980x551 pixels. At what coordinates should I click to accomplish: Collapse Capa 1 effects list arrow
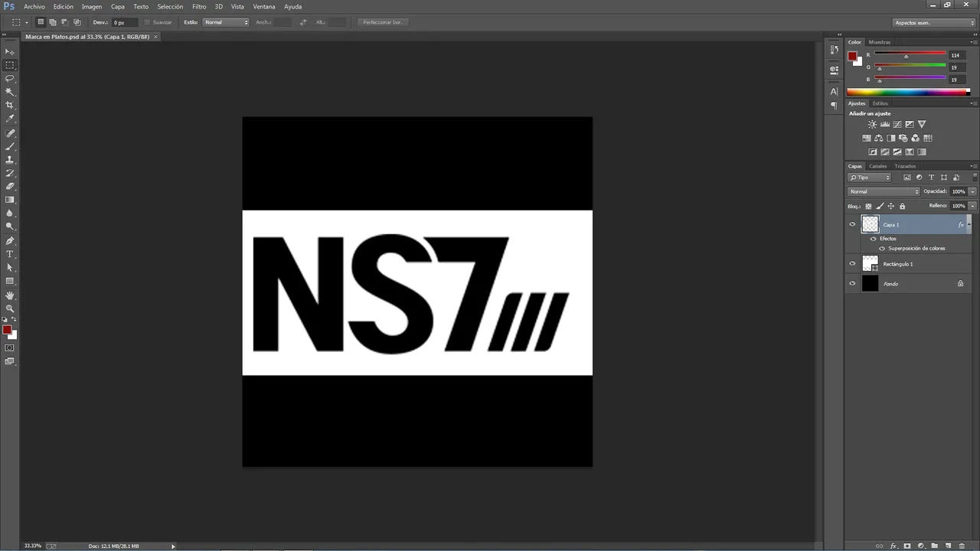969,224
